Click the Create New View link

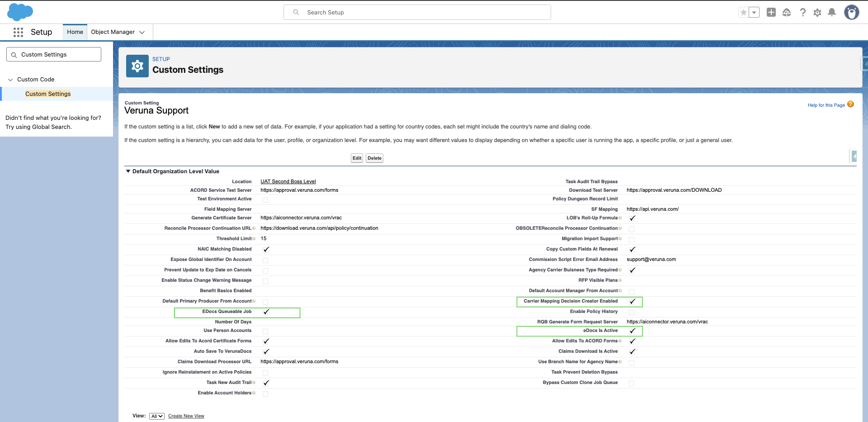pos(186,416)
